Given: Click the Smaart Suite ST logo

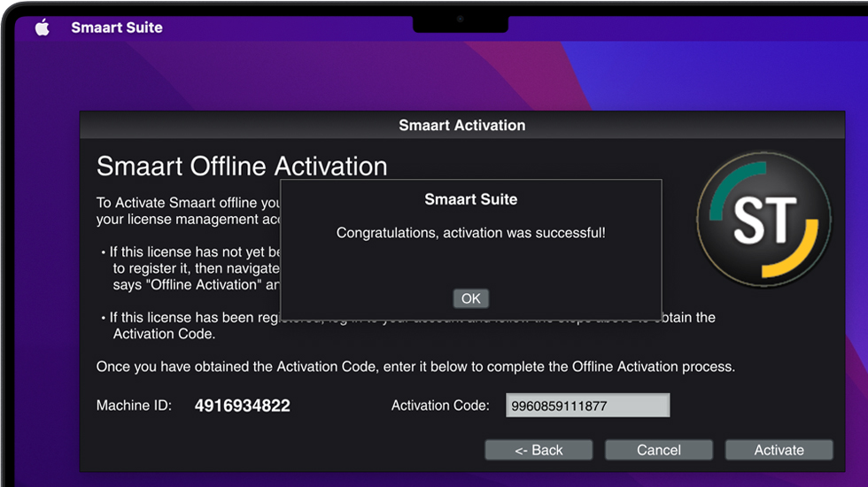Looking at the screenshot, I should pos(763,220).
